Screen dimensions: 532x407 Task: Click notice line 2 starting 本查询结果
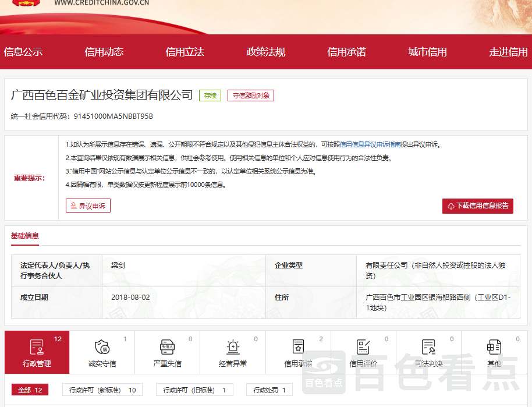[x=229, y=158]
